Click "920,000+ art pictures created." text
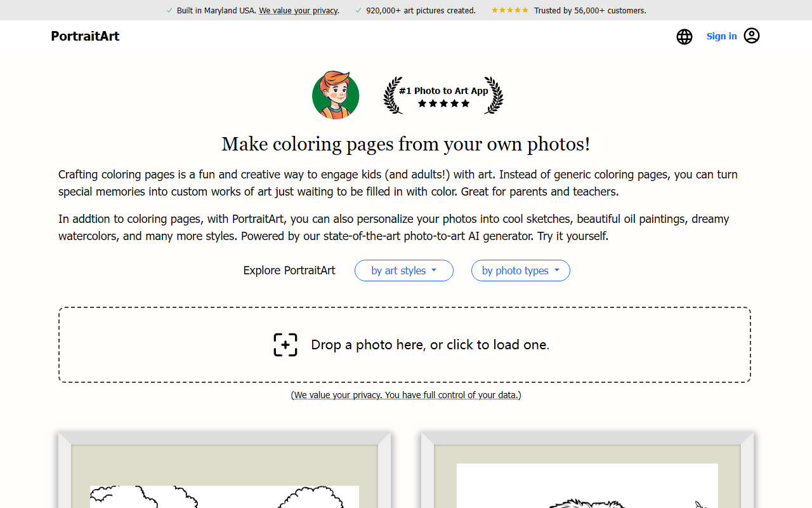The height and width of the screenshot is (508, 812). click(421, 11)
